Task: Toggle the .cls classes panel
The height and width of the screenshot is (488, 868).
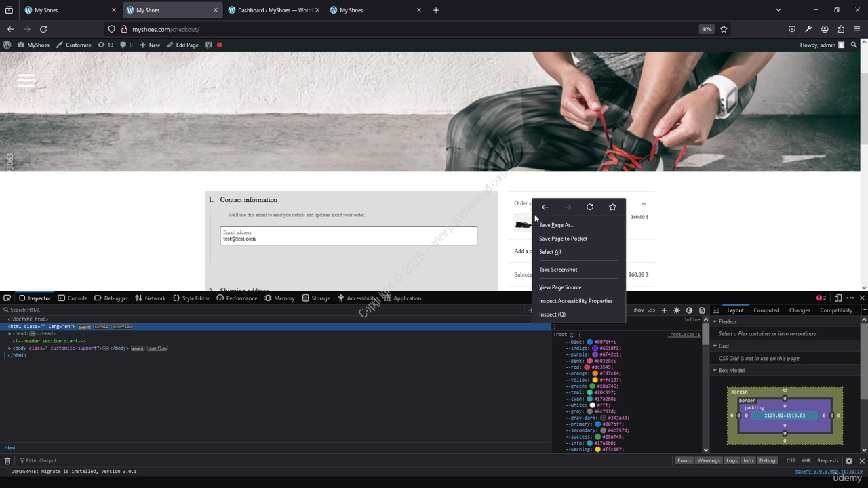Action: 652,310
